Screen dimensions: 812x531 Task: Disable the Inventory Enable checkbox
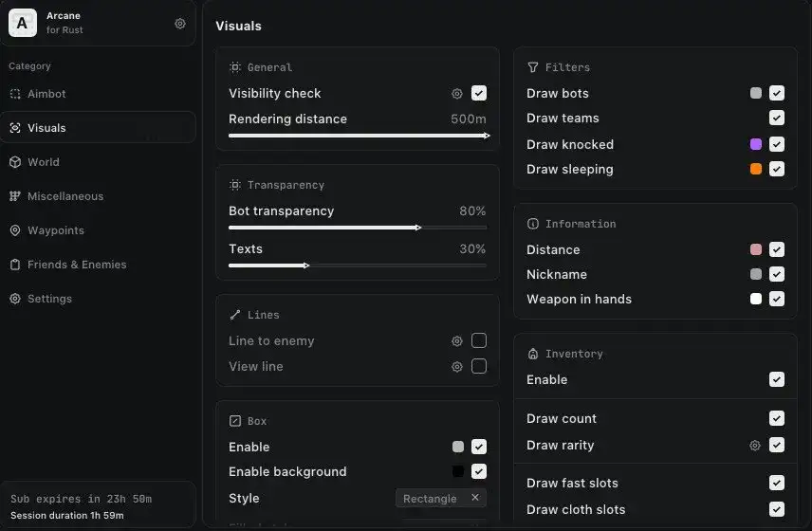(x=777, y=379)
